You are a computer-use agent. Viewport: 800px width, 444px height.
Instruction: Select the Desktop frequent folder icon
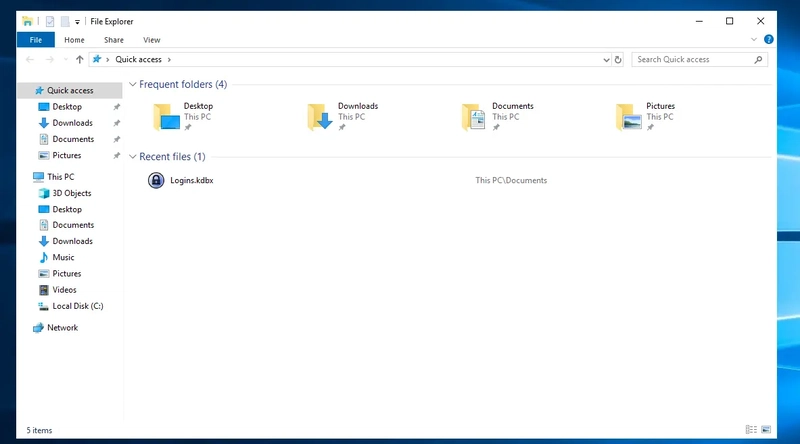tap(167, 117)
